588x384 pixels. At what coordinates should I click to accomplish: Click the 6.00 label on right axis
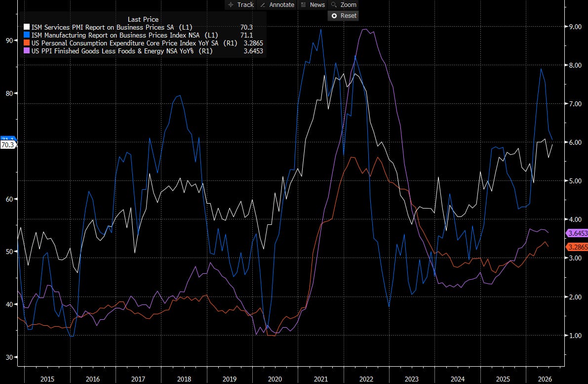click(575, 143)
